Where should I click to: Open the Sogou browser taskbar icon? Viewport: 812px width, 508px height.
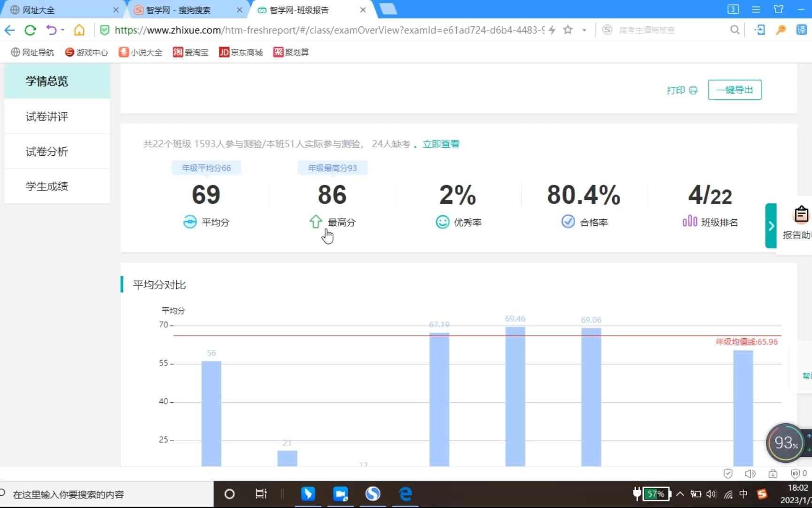coord(373,494)
